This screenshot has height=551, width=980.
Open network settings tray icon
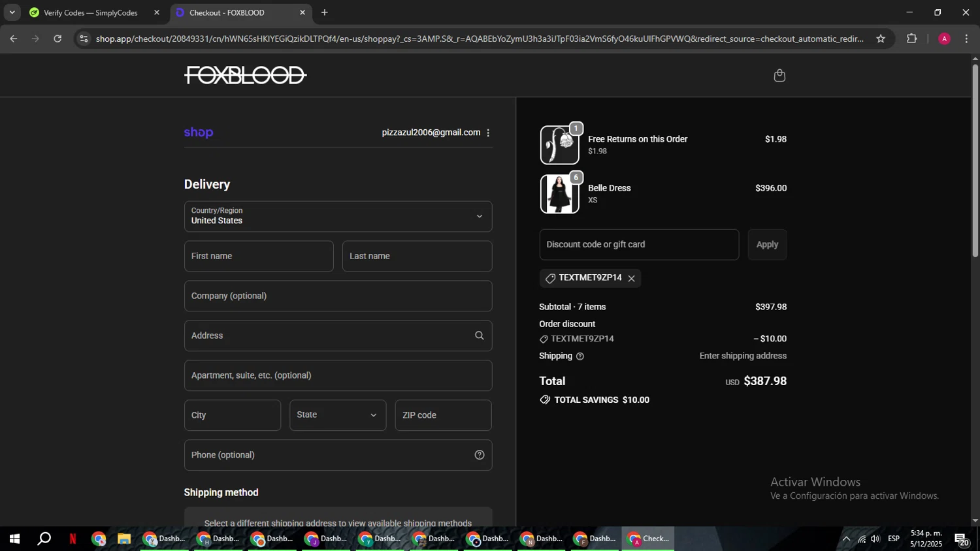(x=861, y=539)
